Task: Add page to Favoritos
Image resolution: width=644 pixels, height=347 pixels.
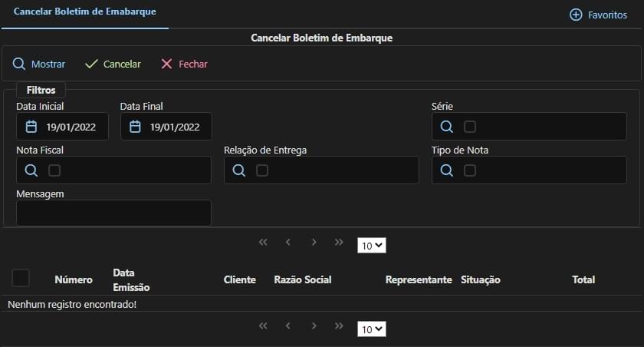Action: [x=598, y=15]
